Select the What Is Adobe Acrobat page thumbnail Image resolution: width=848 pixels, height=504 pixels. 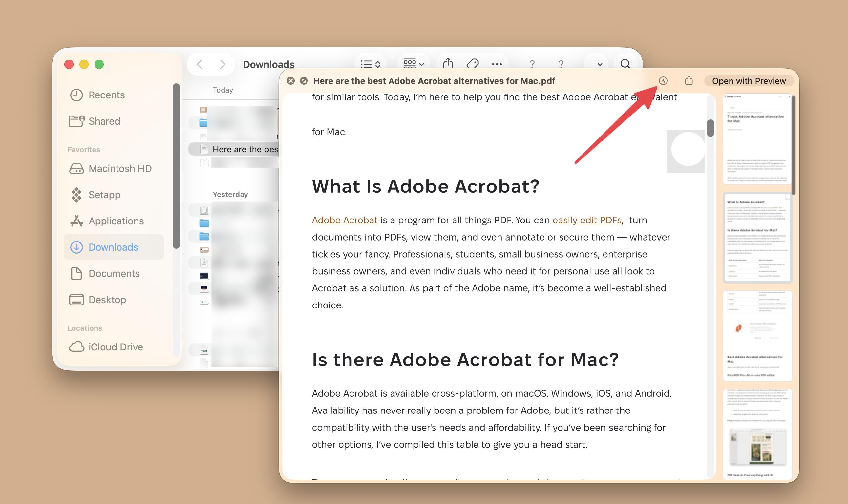click(x=757, y=238)
